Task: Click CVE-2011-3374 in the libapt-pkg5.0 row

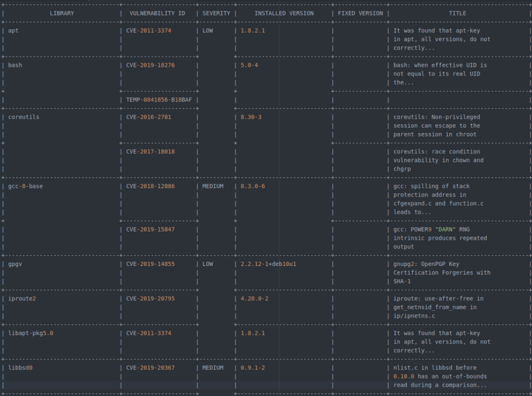Action: point(149,333)
